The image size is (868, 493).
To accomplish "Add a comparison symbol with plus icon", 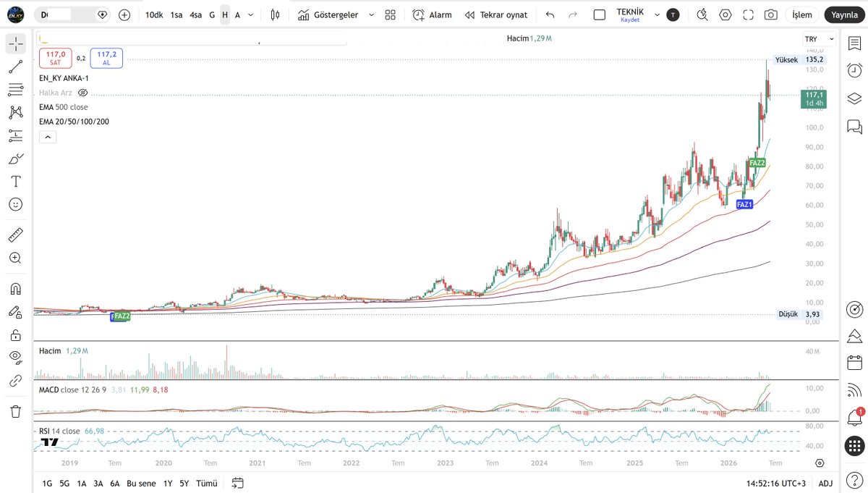I will pos(124,14).
